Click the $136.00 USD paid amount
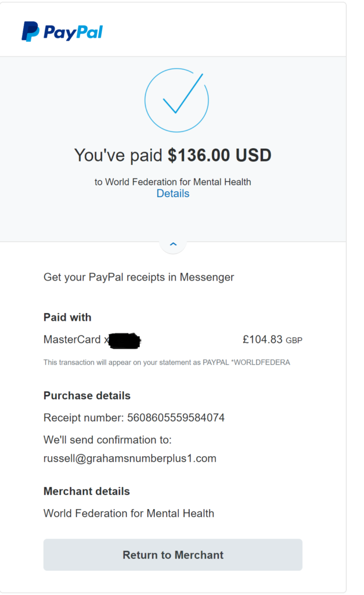 click(219, 156)
